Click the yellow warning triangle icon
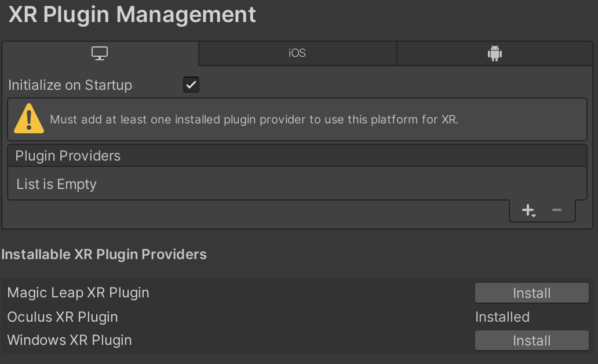The image size is (598, 364). 28,119
